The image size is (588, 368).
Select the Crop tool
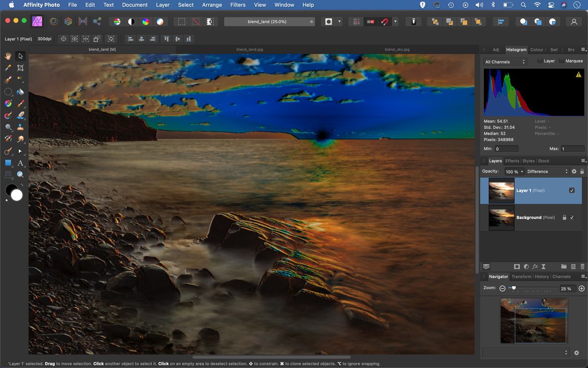(x=21, y=67)
